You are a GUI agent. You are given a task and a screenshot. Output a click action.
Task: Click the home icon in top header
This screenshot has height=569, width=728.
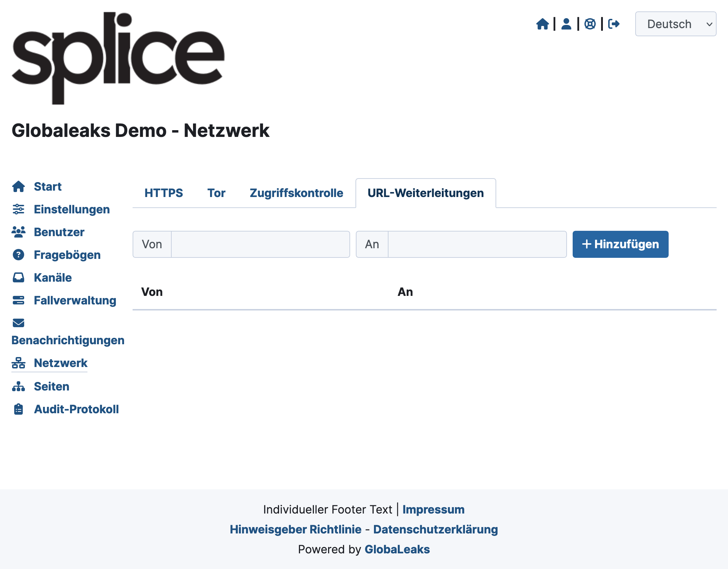click(x=542, y=24)
